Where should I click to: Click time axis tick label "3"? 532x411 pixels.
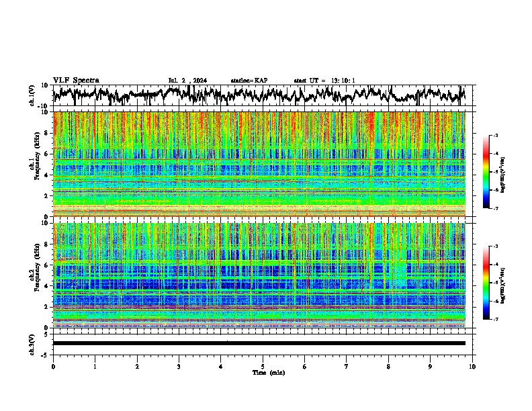click(179, 367)
